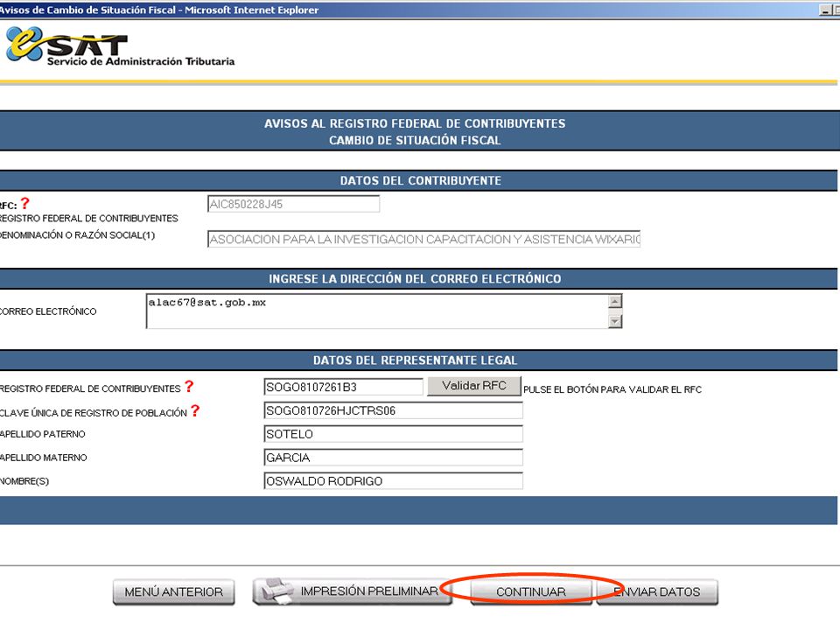Click 'AVISOS AL REGISTRO FEDERAL DE CONTRIBUYENTES' heading
This screenshot has height=630, width=840.
415,123
